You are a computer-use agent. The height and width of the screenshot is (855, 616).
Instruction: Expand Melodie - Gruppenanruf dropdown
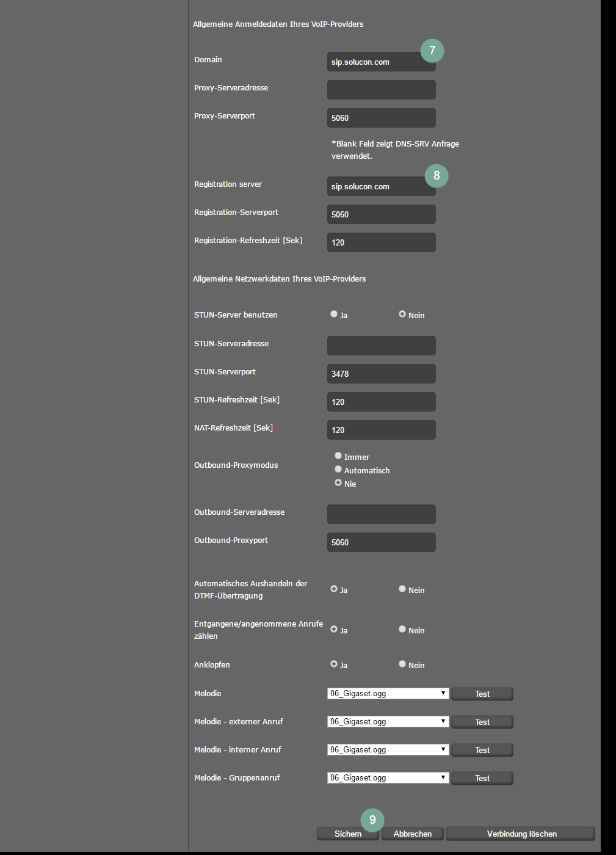click(388, 778)
